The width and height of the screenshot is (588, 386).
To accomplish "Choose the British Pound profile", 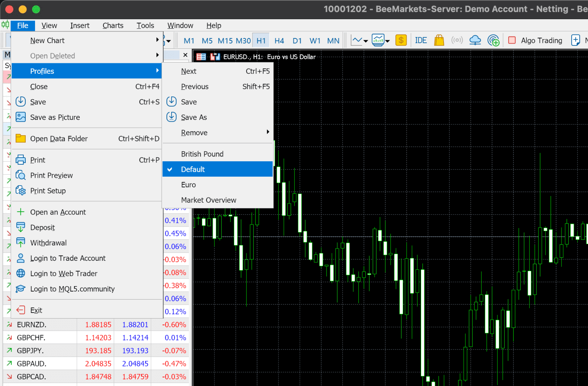I will (x=202, y=154).
